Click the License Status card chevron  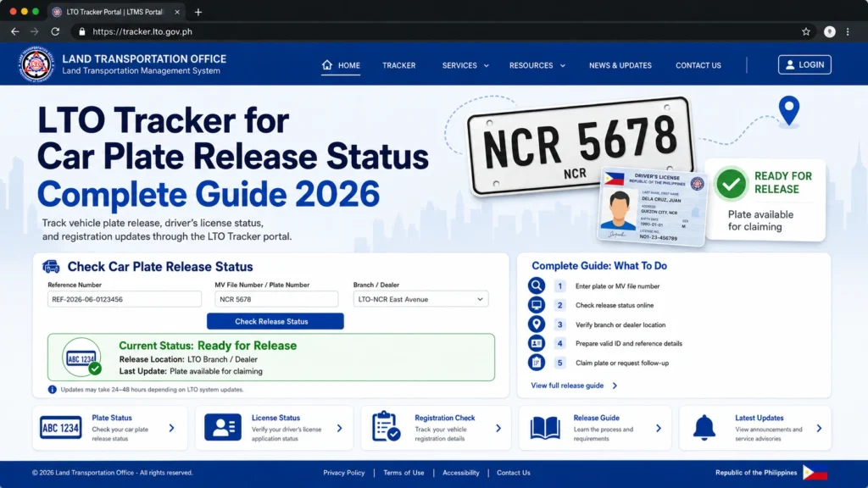[339, 428]
